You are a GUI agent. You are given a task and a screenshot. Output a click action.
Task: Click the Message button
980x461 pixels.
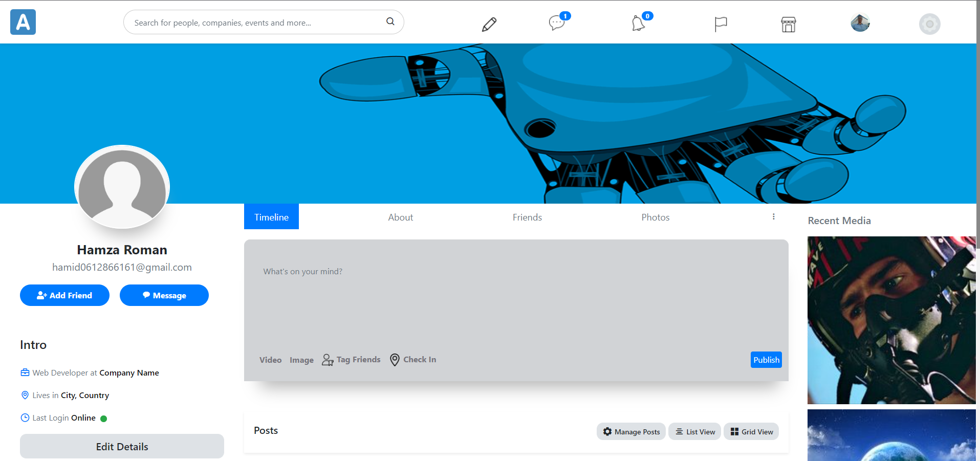pos(164,295)
